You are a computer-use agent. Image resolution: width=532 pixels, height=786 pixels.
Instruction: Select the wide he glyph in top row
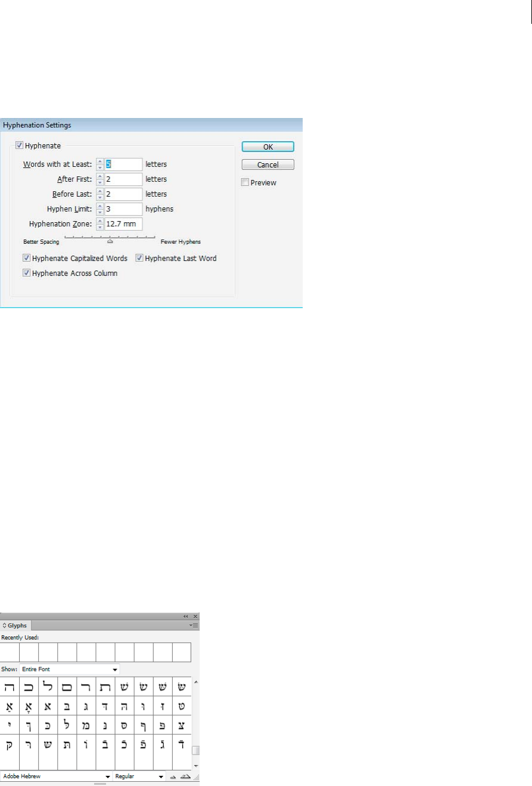coord(10,687)
